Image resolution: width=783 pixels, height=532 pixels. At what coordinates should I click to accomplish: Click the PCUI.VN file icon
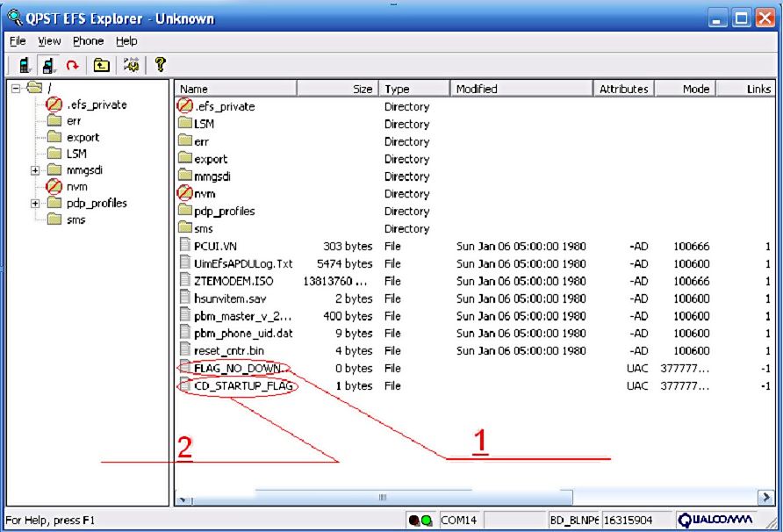185,245
